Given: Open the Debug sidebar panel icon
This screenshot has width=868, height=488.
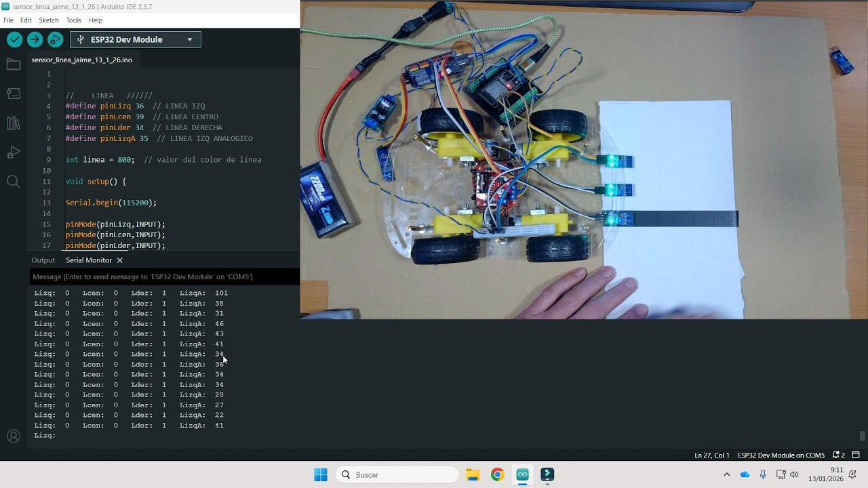Looking at the screenshot, I should coord(13,152).
